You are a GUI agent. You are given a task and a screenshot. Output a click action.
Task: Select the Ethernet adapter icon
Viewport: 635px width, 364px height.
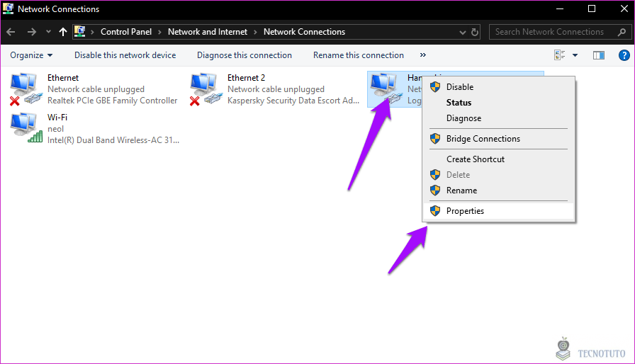click(26, 89)
